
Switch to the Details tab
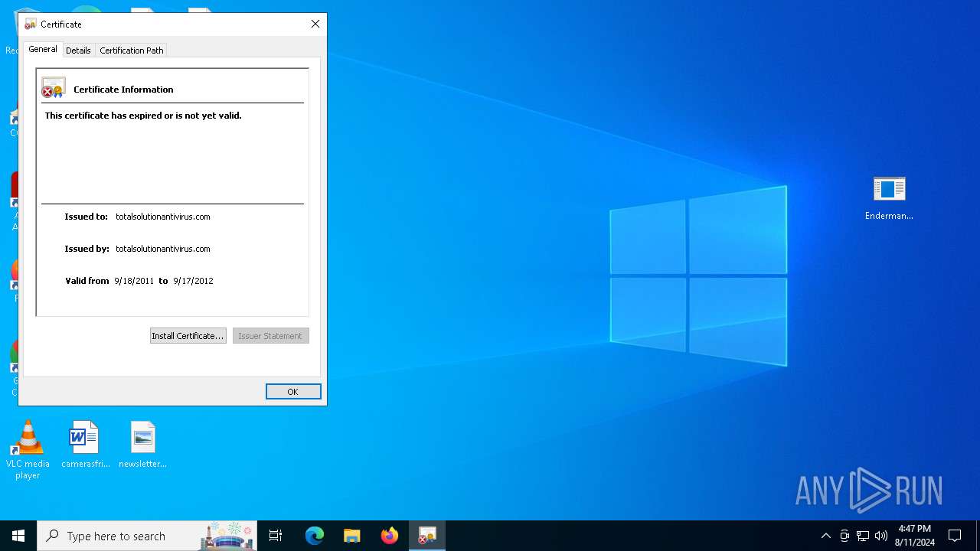(x=78, y=51)
